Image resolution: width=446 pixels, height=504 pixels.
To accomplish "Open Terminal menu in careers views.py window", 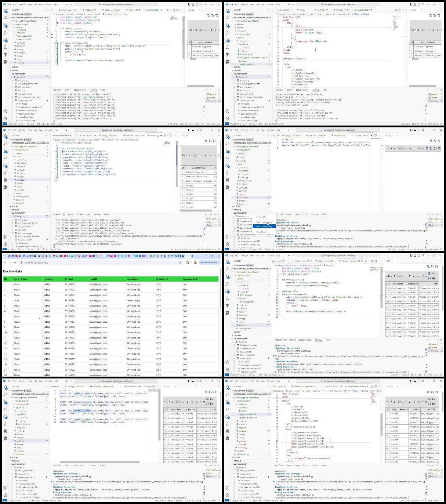I will 48,4.
